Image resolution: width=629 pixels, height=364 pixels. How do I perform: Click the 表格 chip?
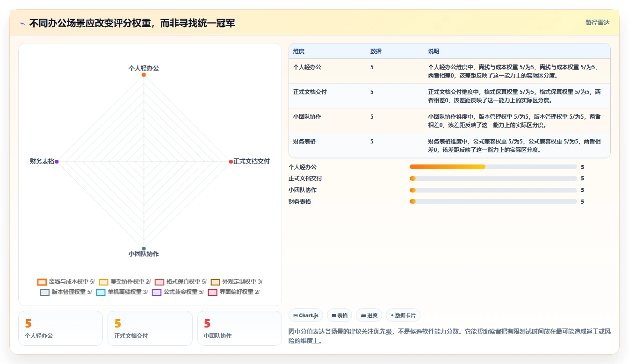point(340,315)
